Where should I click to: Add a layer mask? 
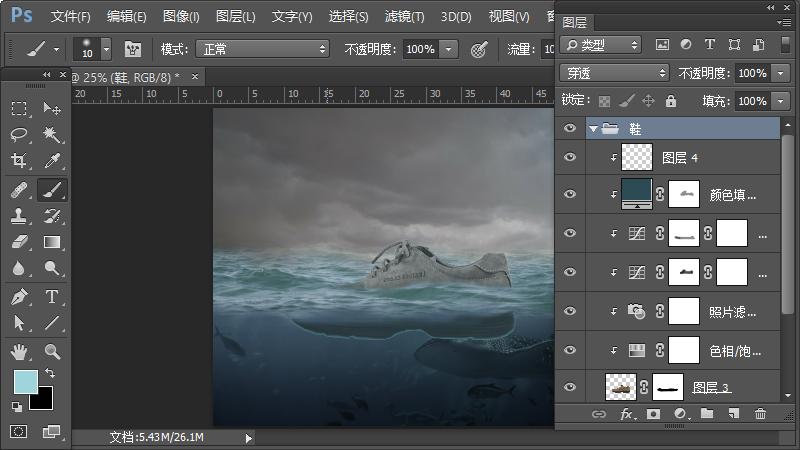(653, 414)
